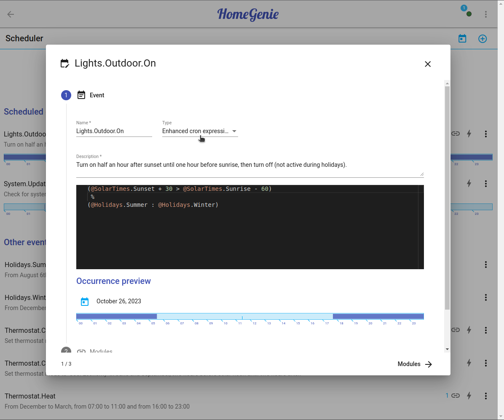The image size is (504, 420).
Task: Click evening dark bar in occurrence preview
Action: [378, 316]
